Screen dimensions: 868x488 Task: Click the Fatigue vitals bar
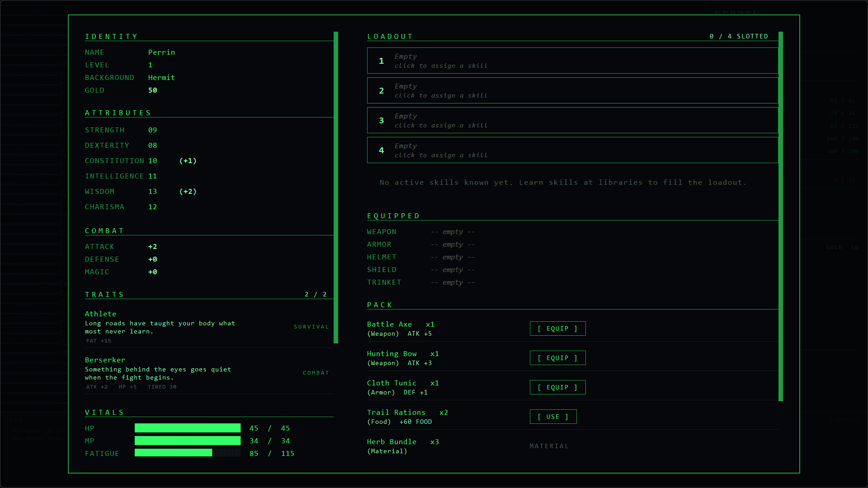tap(188, 453)
